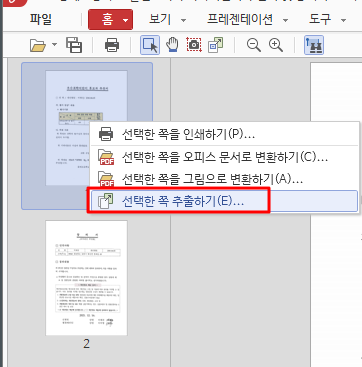Select the 홈 tab

tap(107, 19)
